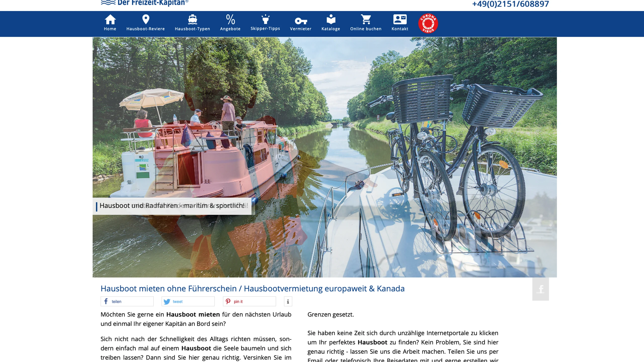Image resolution: width=644 pixels, height=362 pixels.
Task: Click the Skipper-Tipps lighthouse icon
Action: click(x=265, y=19)
